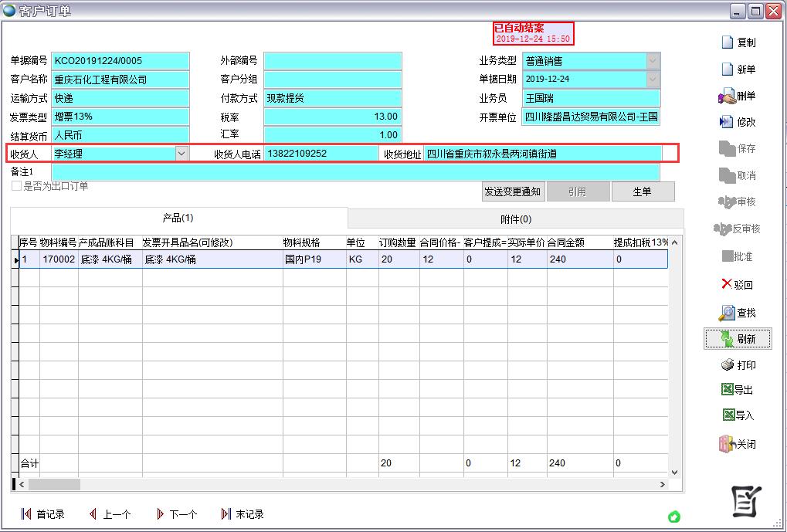
Task: Click the 收货地址 input field
Action: pyautogui.click(x=543, y=154)
